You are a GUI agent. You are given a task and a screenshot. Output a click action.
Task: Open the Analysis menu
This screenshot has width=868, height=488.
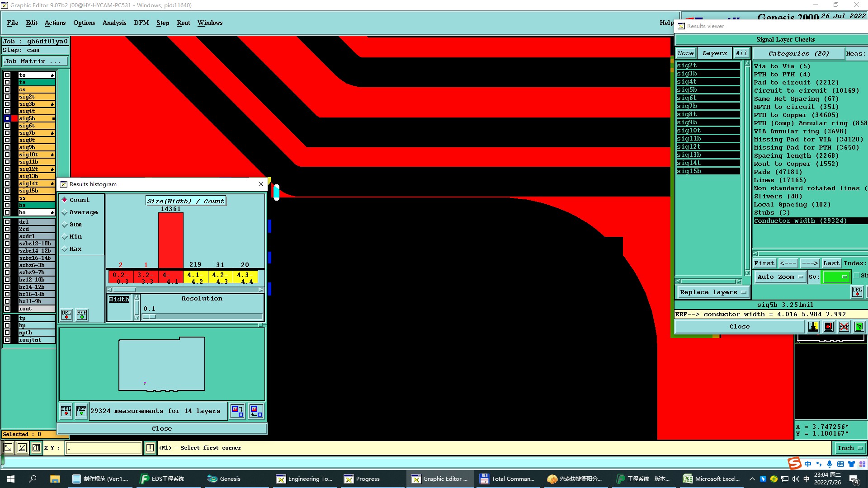(x=114, y=23)
